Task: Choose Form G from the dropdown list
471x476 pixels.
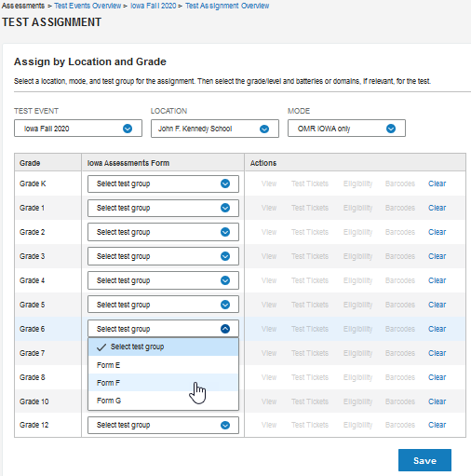Action: point(163,401)
